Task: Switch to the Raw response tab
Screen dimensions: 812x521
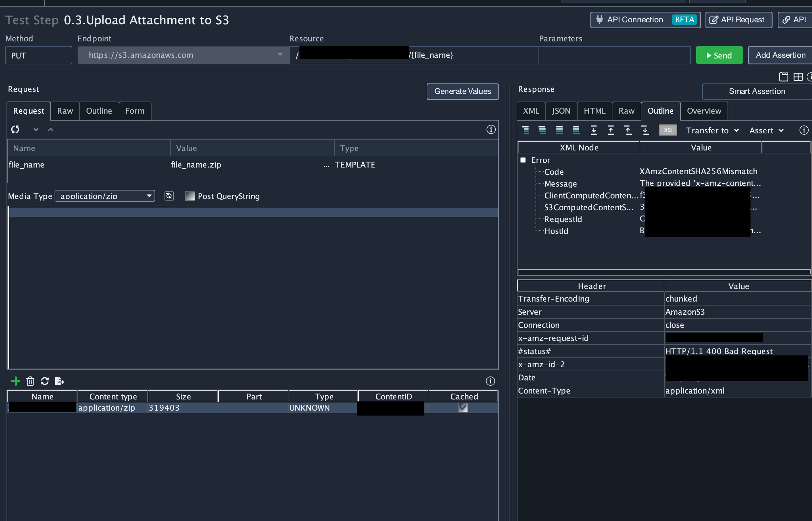Action: 626,111
